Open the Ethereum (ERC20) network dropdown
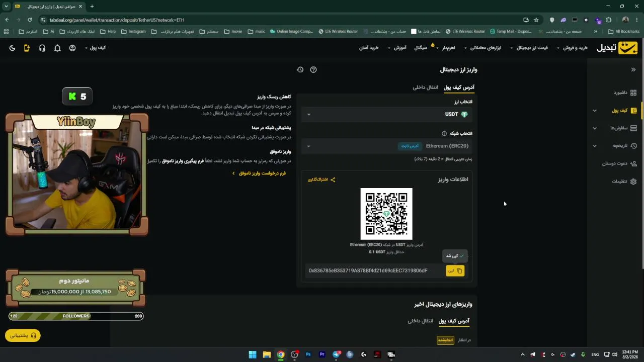This screenshot has width=644, height=362. click(387, 146)
